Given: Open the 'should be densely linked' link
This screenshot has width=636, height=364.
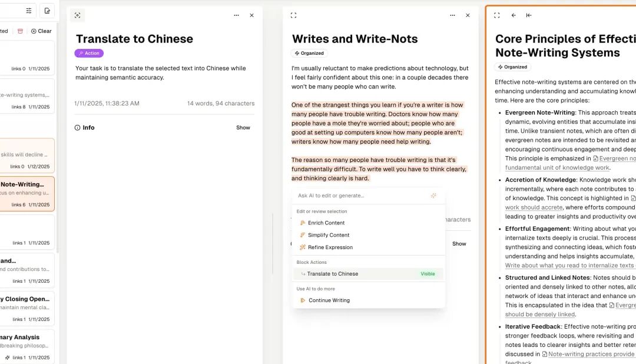Looking at the screenshot, I should pos(540,315).
